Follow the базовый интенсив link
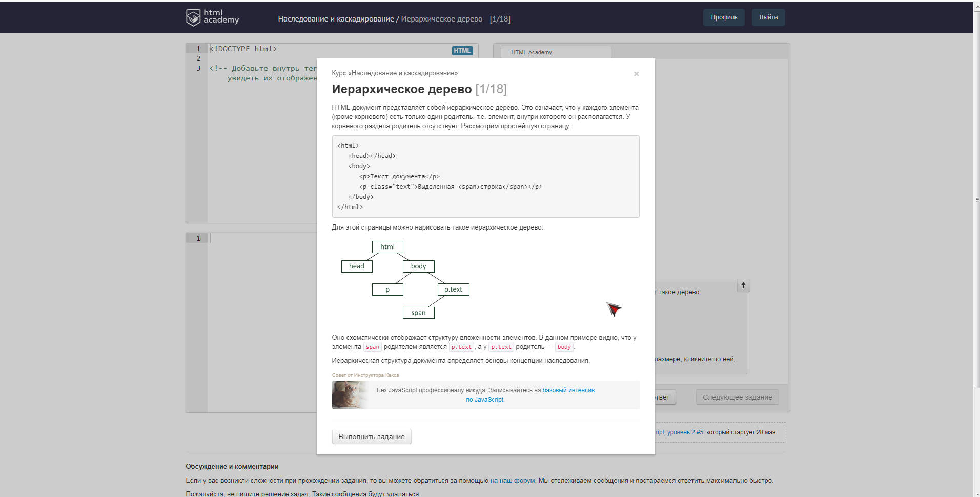 click(x=568, y=390)
